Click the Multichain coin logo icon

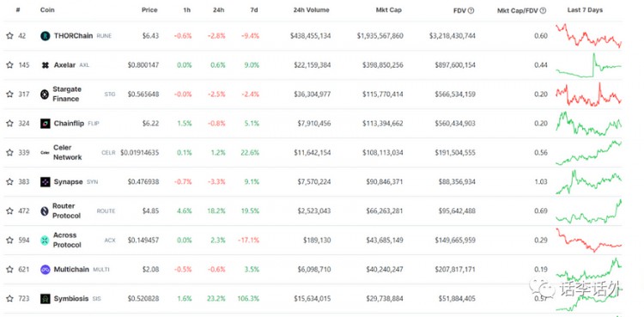(46, 269)
